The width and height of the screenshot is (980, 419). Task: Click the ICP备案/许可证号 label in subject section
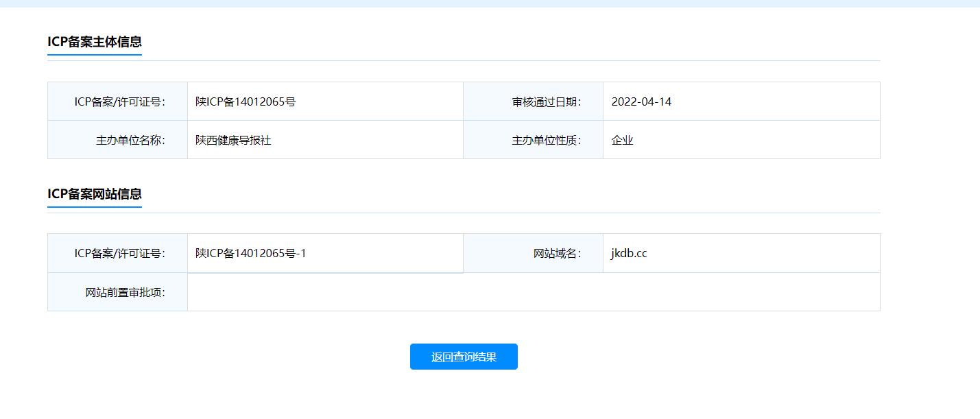(117, 100)
